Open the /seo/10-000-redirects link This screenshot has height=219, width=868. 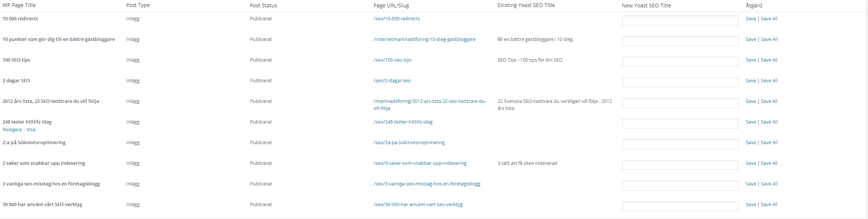point(396,18)
